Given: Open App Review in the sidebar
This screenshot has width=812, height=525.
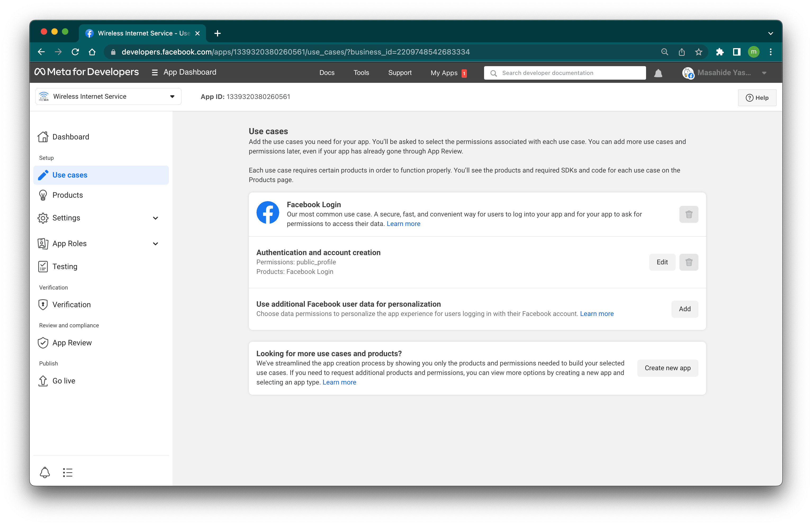Looking at the screenshot, I should (x=101, y=343).
